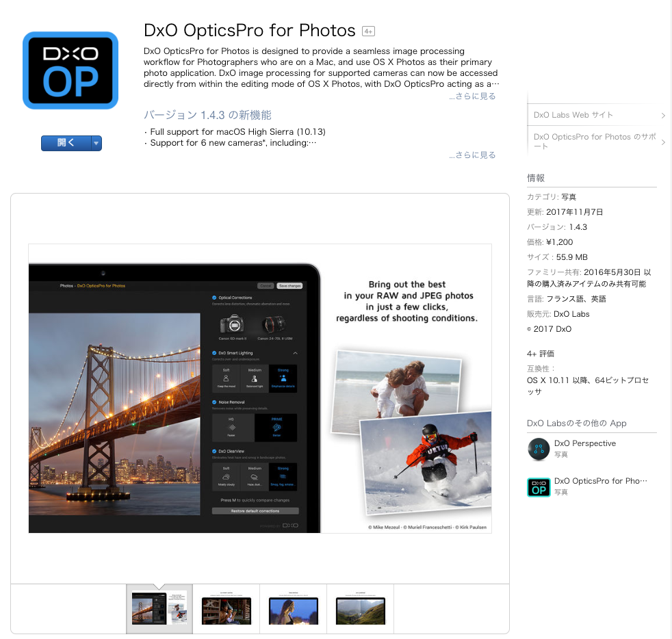Expand the DxO OpticsPro for Photos サポート chevron

(662, 142)
